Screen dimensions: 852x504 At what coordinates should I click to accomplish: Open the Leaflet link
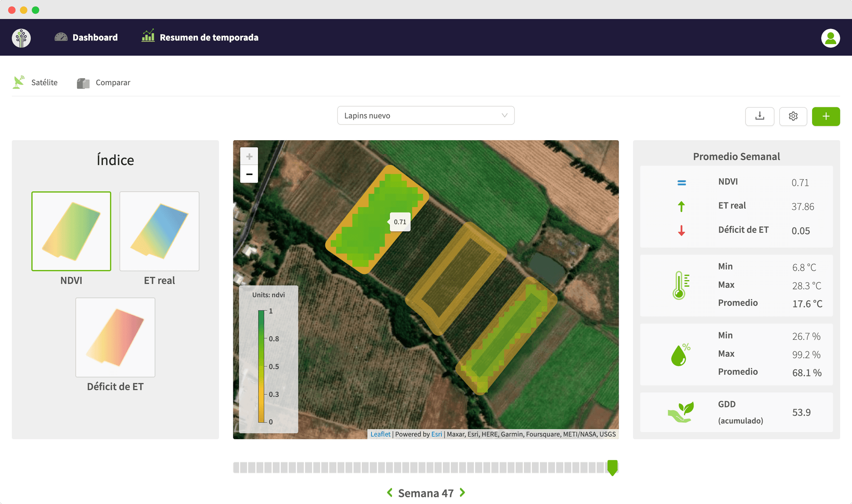[x=380, y=434]
